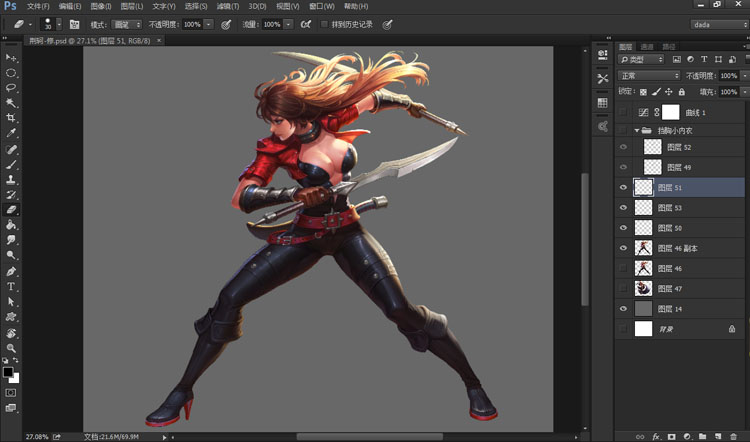This screenshot has width=750, height=442.
Task: Select the Custom Shape tool
Action: point(11,317)
